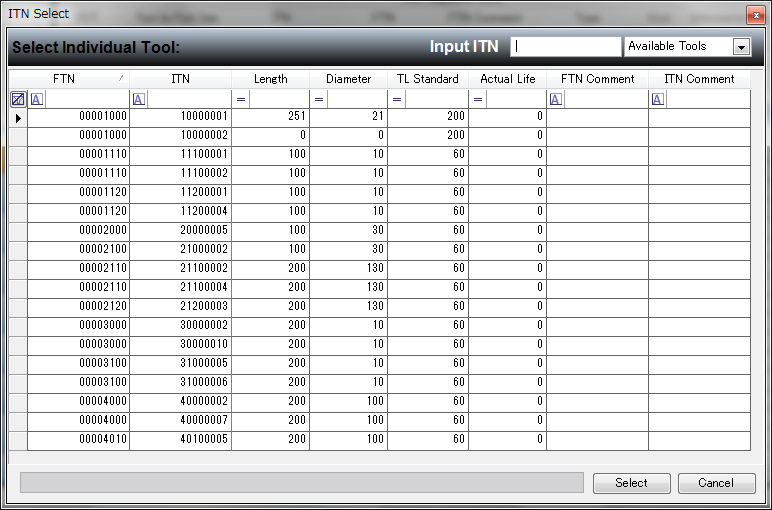Click the Cancel button
This screenshot has width=772, height=510.
[716, 483]
